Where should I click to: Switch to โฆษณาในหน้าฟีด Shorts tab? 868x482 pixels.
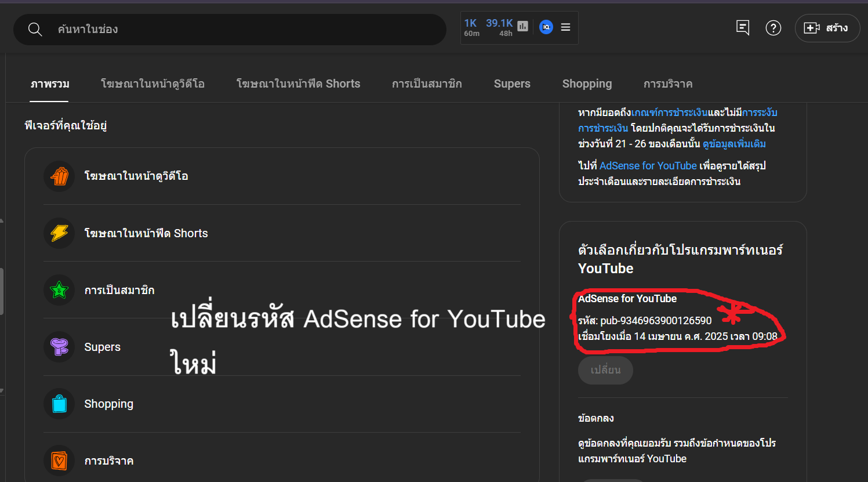298,84
